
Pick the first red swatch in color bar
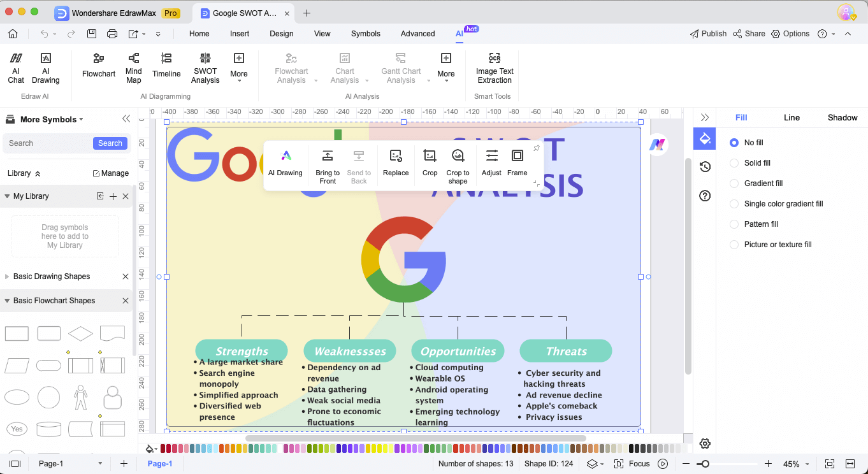[163, 449]
